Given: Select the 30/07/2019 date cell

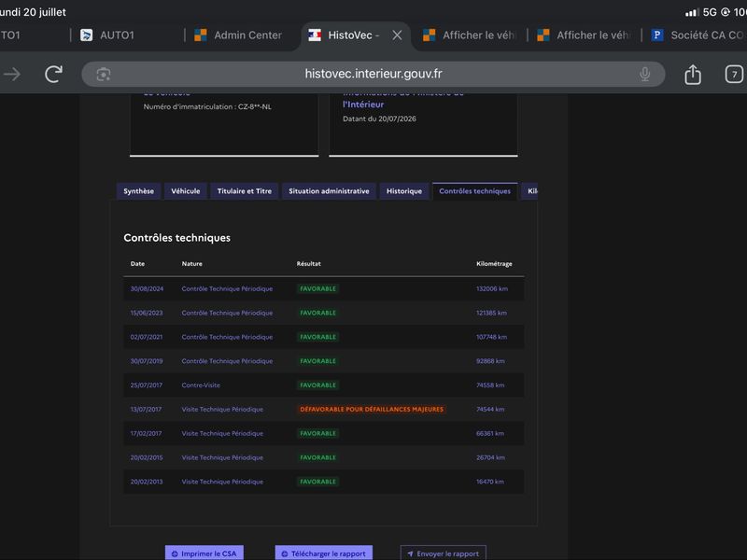Looking at the screenshot, I should point(147,361).
